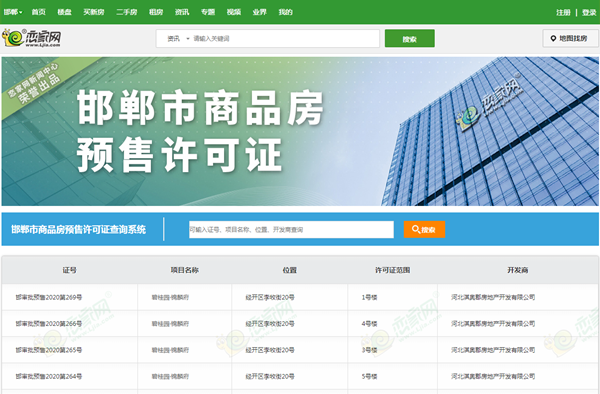Image resolution: width=600 pixels, height=394 pixels.
Task: Click the permit query input field
Action: tap(291, 230)
